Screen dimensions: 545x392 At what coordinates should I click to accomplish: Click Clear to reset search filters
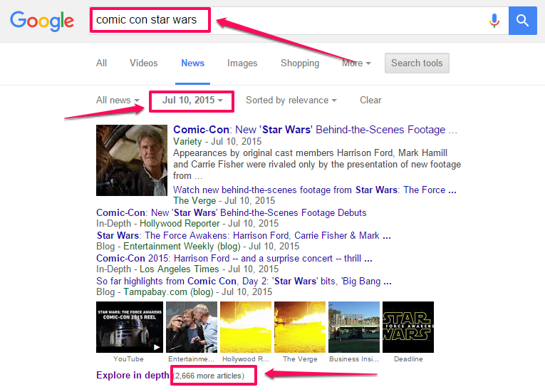(x=370, y=100)
